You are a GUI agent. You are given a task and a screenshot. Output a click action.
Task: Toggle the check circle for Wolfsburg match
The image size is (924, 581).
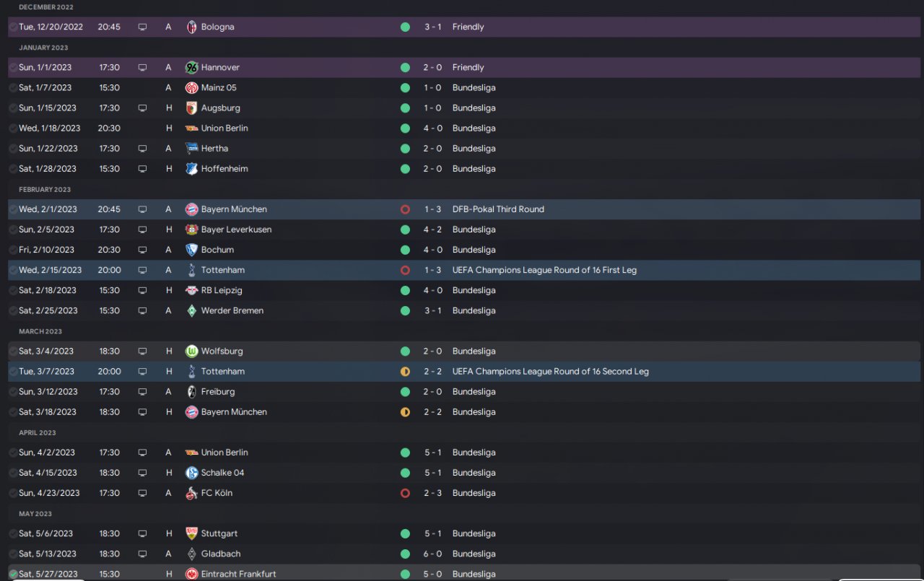[x=13, y=351]
